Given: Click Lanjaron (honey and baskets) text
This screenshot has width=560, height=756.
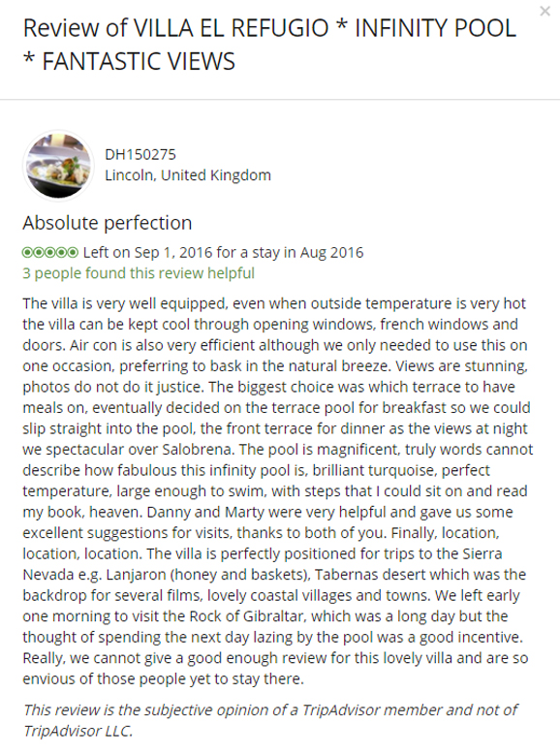Looking at the screenshot, I should click(x=208, y=575).
